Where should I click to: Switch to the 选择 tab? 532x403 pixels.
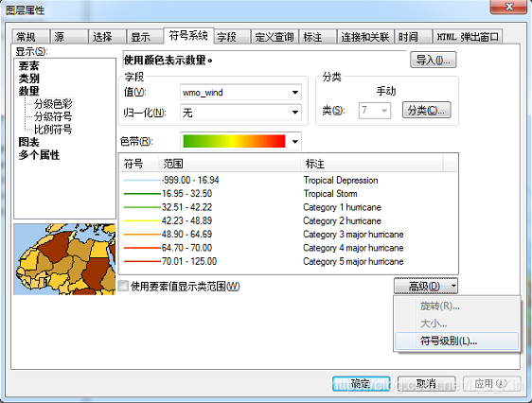tap(107, 37)
